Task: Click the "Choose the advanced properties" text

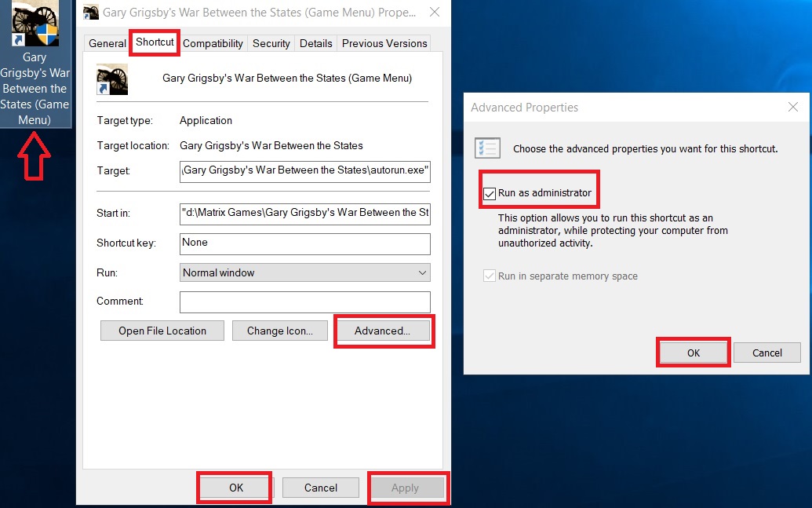Action: point(645,148)
